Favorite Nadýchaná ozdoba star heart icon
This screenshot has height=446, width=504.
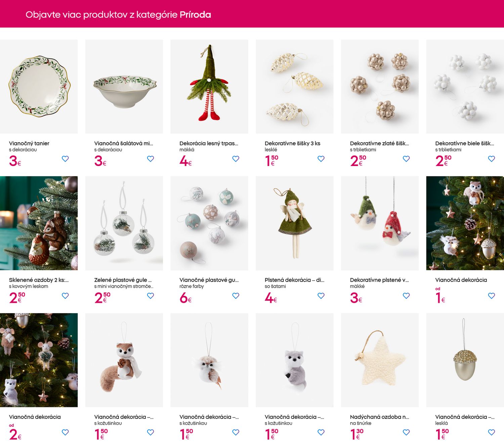(406, 432)
